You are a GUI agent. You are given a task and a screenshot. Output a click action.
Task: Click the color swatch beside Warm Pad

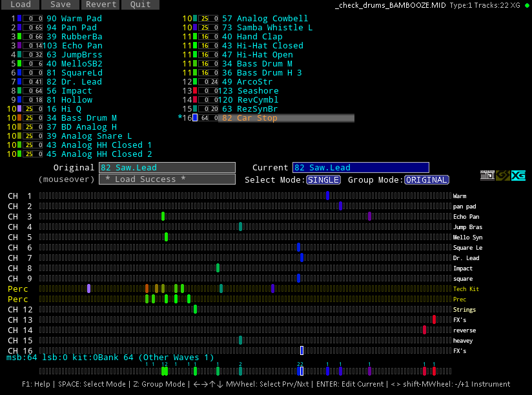19,19
